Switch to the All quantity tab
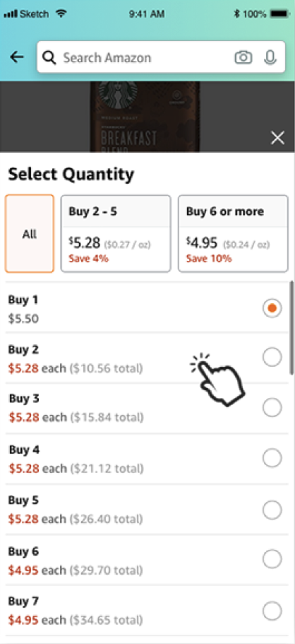Viewport: 295px width, 644px height. (x=30, y=234)
